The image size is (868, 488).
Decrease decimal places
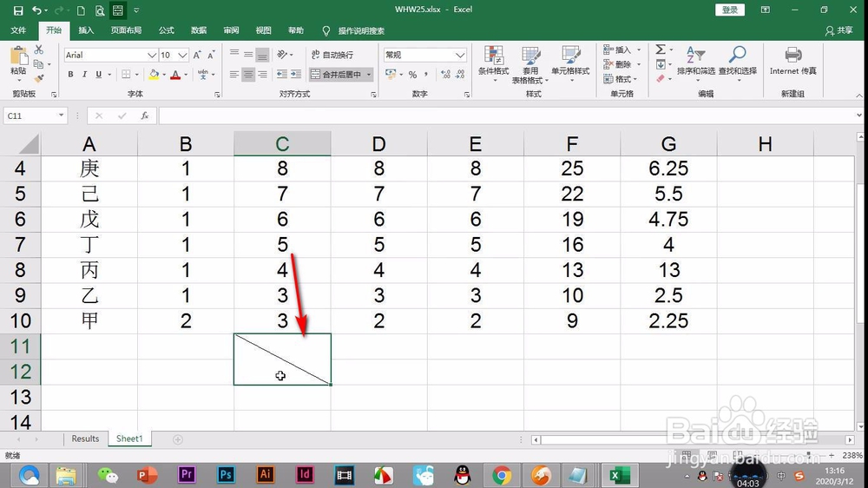pyautogui.click(x=460, y=74)
